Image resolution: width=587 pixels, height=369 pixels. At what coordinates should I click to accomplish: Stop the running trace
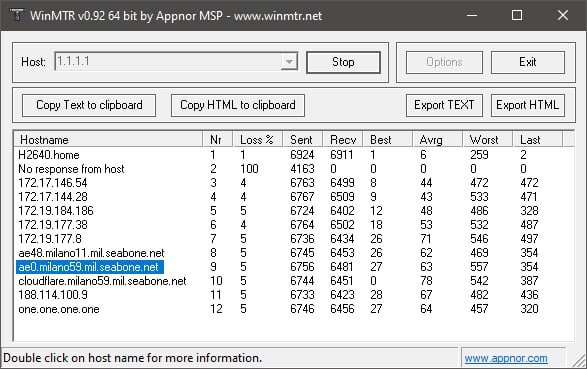[x=343, y=62]
